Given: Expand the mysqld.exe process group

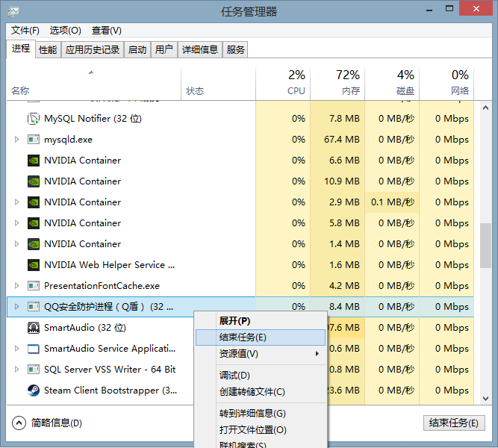Looking at the screenshot, I should click(x=16, y=140).
